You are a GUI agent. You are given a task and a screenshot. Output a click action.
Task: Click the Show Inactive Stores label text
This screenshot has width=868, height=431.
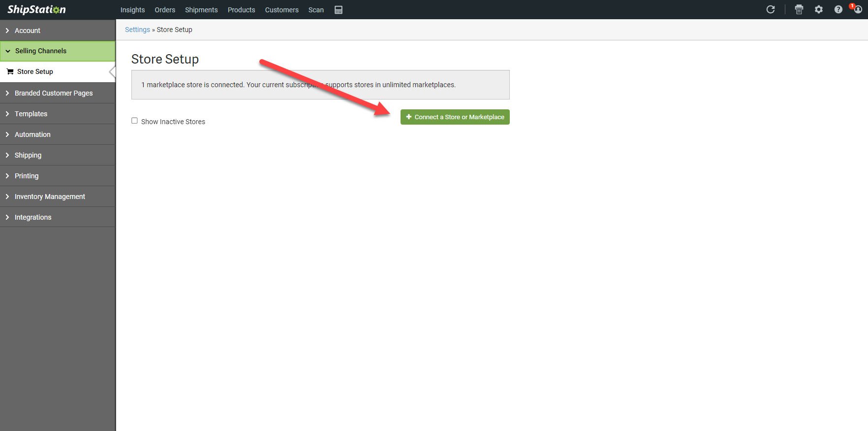(173, 122)
